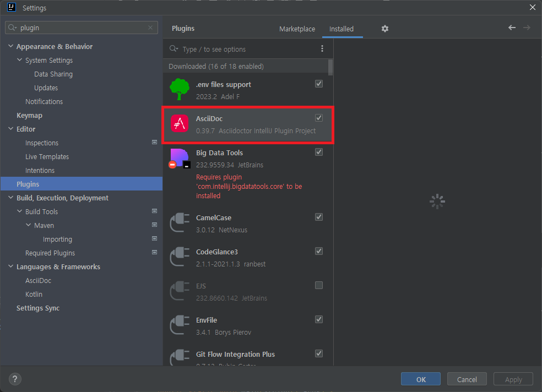
Task: Close the Settings dialog with the X
Action: coord(533,7)
